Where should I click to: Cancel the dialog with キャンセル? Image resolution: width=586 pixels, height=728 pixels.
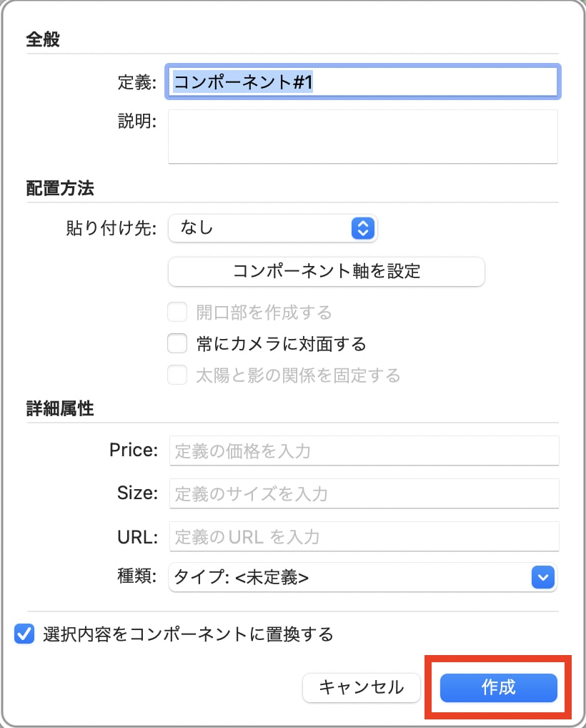click(x=361, y=688)
